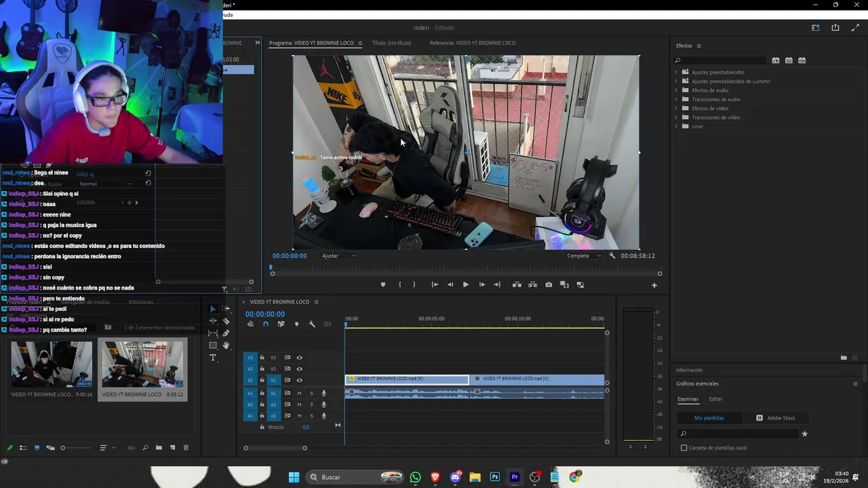Select the Hand tool
The image size is (868, 488).
[x=226, y=345]
